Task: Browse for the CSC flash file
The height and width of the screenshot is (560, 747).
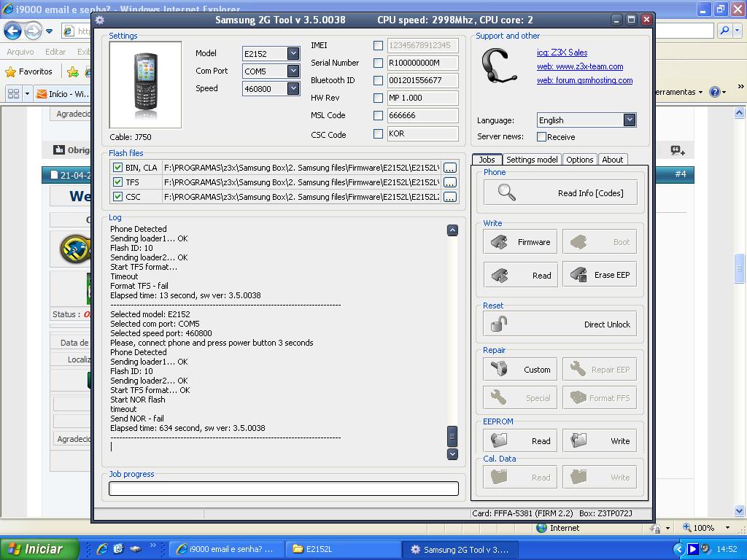Action: tap(449, 197)
